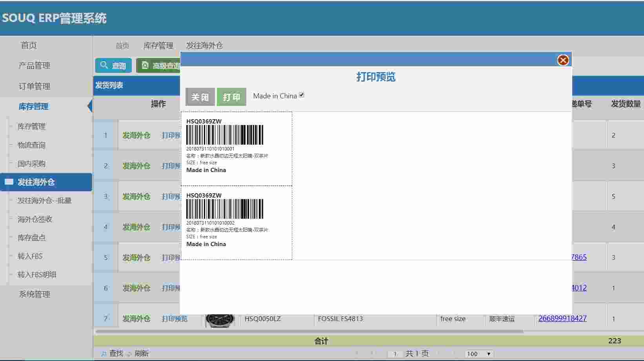Click the 库存管理 breadcrumb link
This screenshot has height=361, width=644.
pos(158,45)
